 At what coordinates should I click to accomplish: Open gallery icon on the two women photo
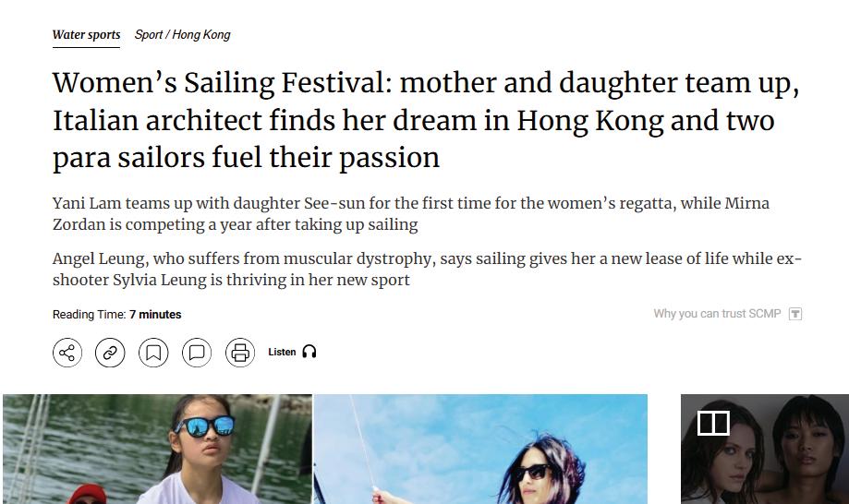(x=713, y=423)
